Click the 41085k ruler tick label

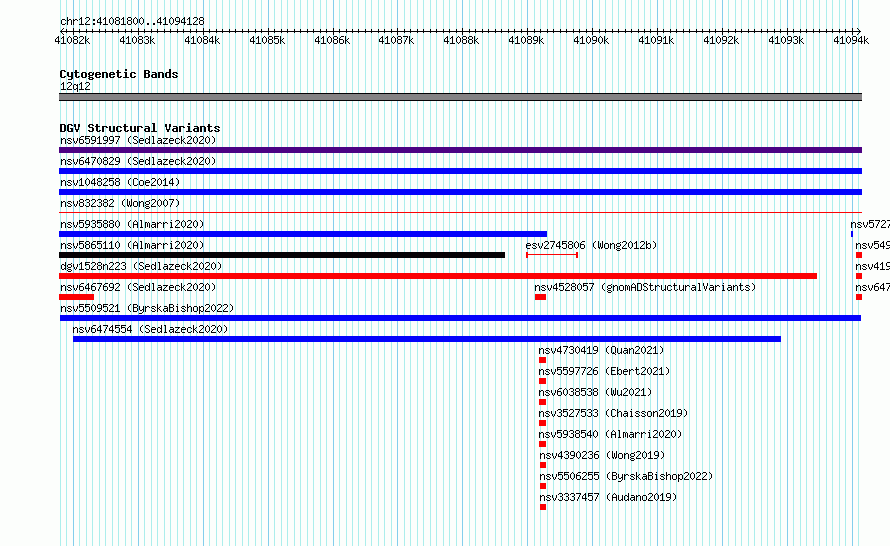coord(267,40)
